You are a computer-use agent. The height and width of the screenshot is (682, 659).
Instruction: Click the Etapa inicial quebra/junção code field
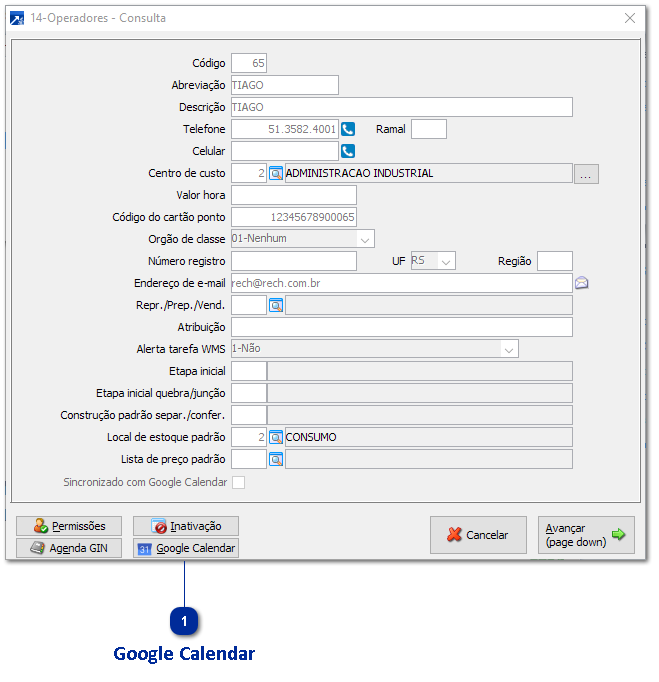pos(249,393)
